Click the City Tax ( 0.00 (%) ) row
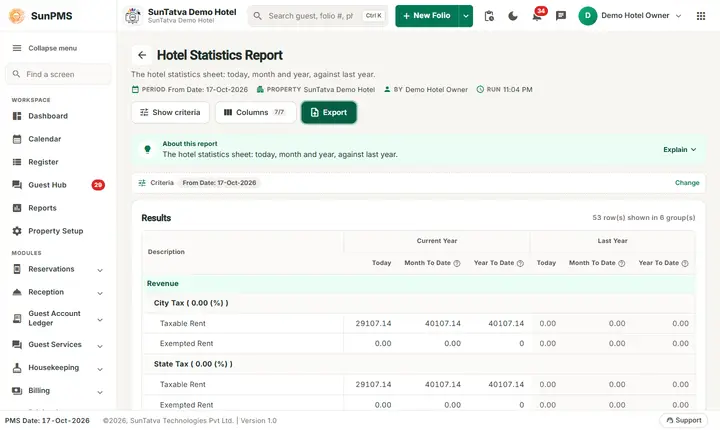 (418, 303)
